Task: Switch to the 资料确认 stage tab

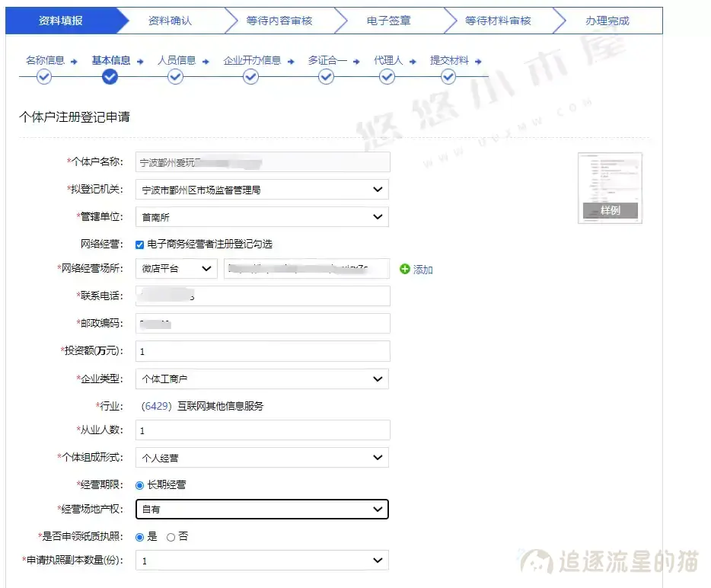Action: tap(170, 21)
